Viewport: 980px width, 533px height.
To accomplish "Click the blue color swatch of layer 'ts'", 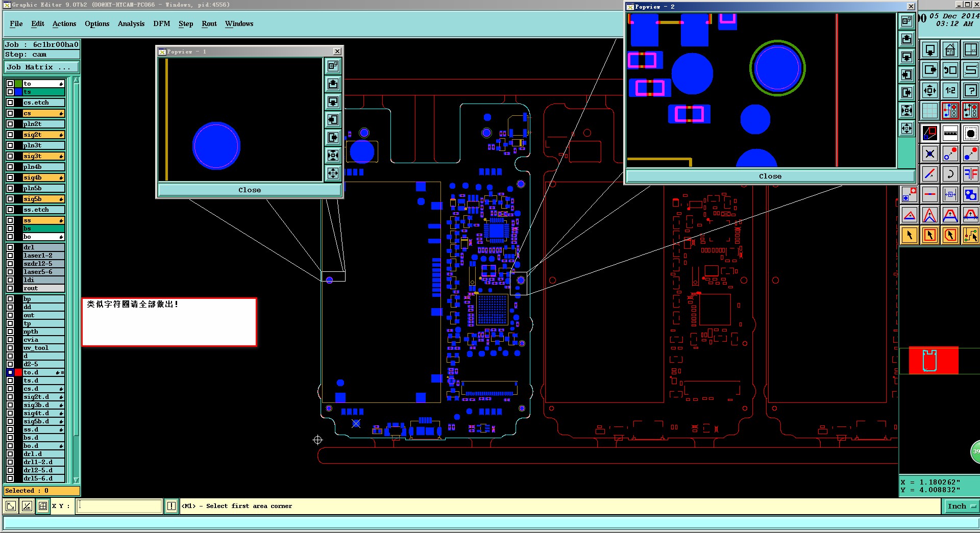I will [x=18, y=92].
